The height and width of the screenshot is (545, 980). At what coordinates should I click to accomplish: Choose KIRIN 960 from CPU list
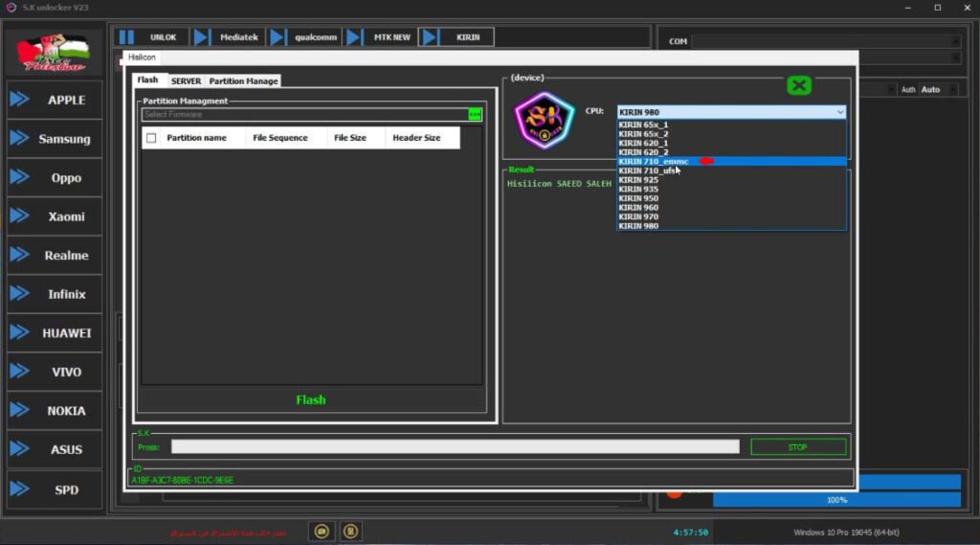tap(731, 207)
